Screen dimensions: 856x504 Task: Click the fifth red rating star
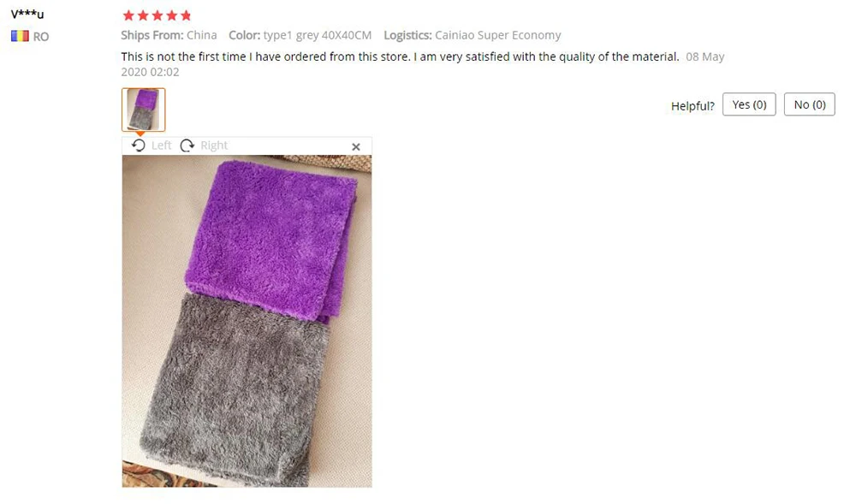[186, 15]
